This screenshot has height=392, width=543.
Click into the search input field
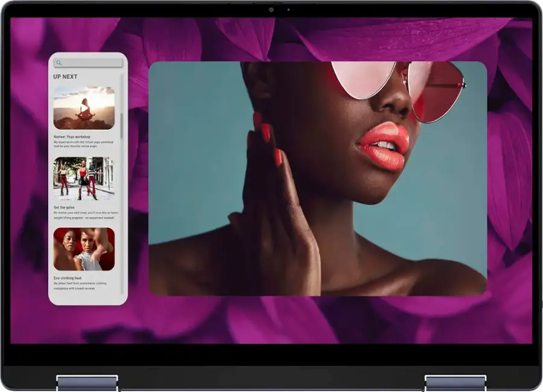click(x=88, y=63)
